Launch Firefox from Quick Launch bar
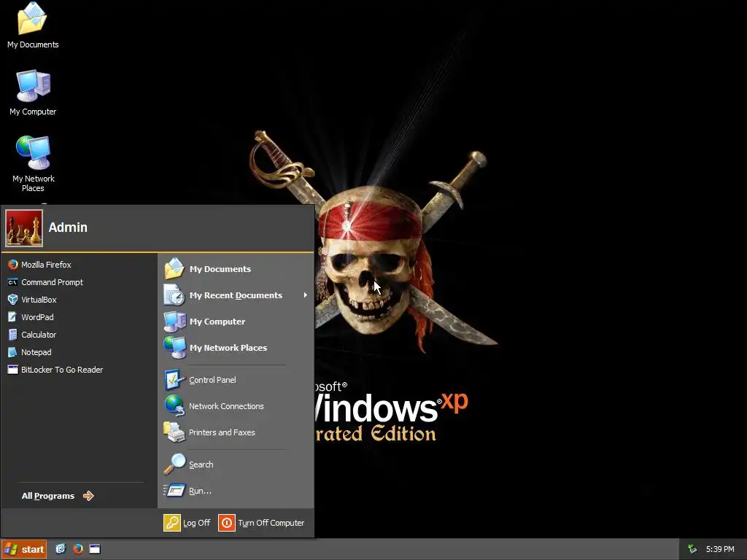747x560 pixels. [77, 549]
